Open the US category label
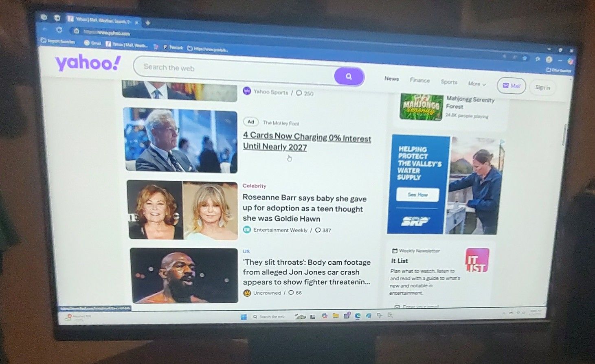The height and width of the screenshot is (364, 595). (x=246, y=251)
